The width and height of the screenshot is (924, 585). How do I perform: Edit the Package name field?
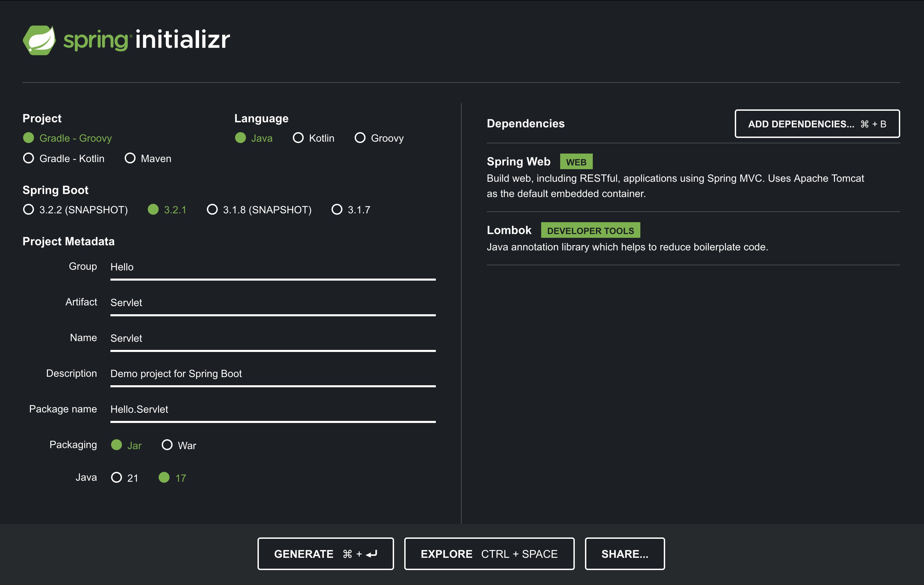click(x=272, y=410)
